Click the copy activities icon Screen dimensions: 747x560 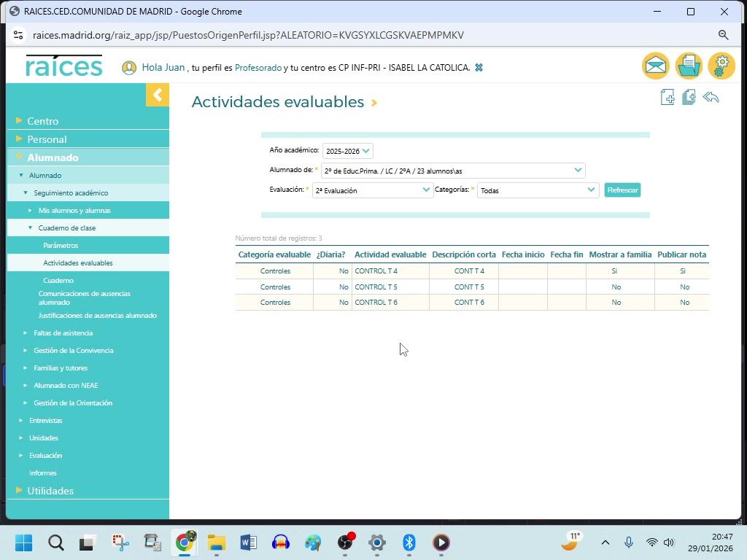pyautogui.click(x=689, y=97)
